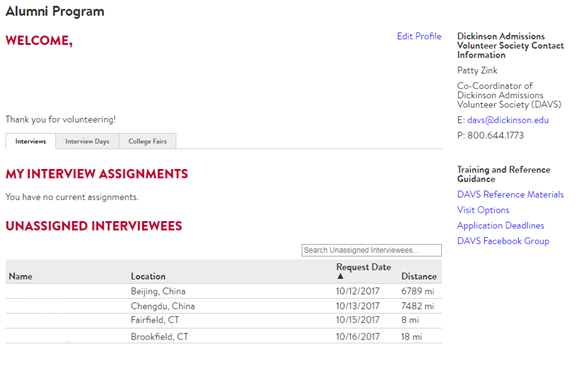
Task: Select the Brookfield, CT row
Action: [223, 336]
